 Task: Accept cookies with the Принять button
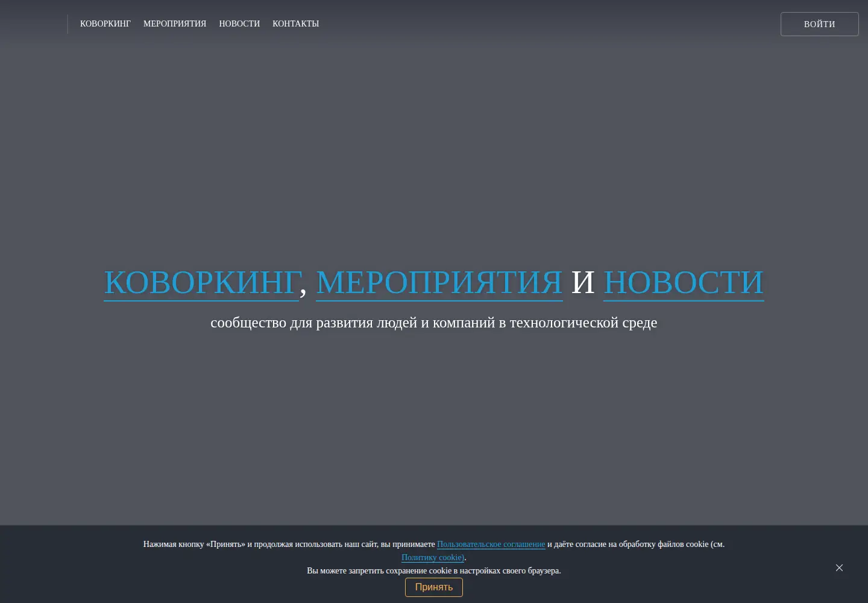point(434,587)
